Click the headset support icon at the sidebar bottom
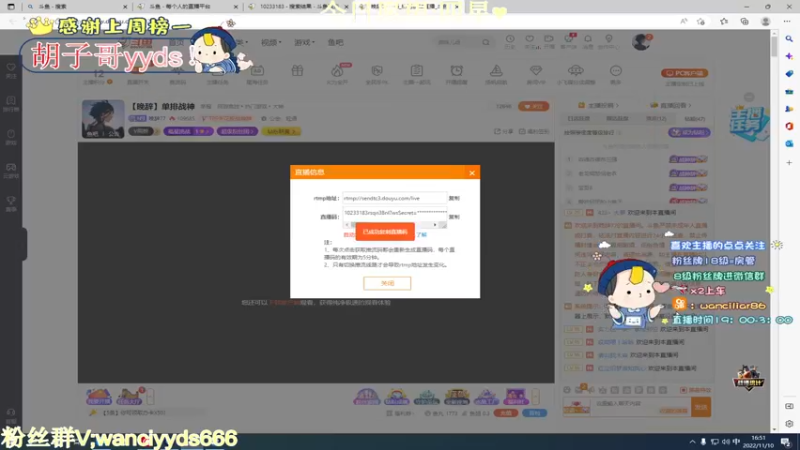Viewport: 800px width, 450px height. coord(11,414)
